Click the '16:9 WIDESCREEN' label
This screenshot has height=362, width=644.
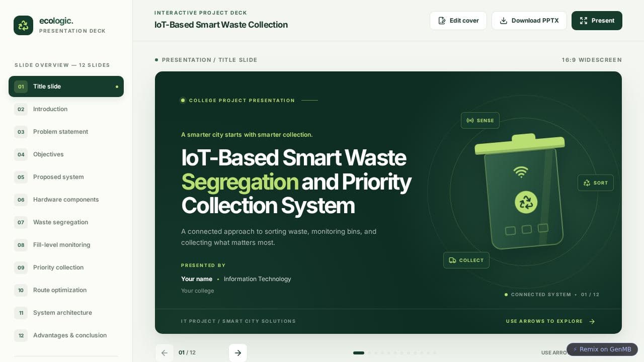592,60
